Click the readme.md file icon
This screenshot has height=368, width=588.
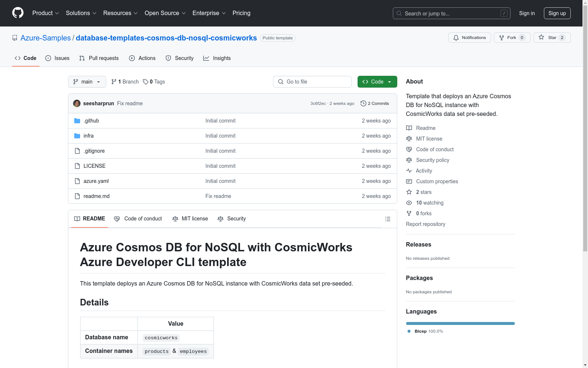[x=77, y=196]
